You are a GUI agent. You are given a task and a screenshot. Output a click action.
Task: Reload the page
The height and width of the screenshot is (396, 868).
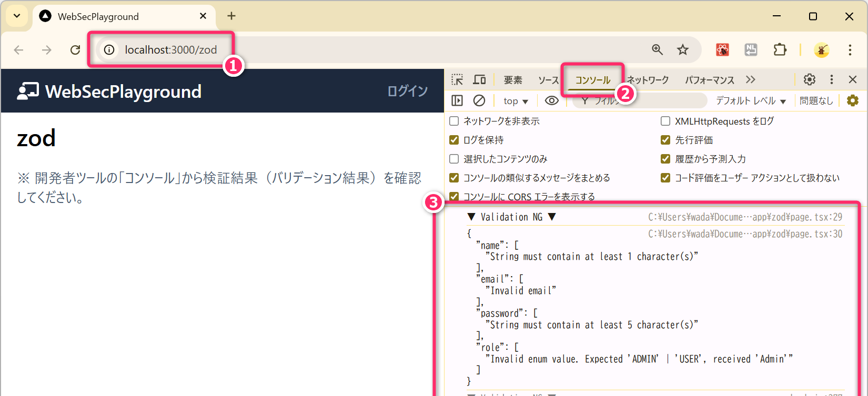(x=75, y=50)
